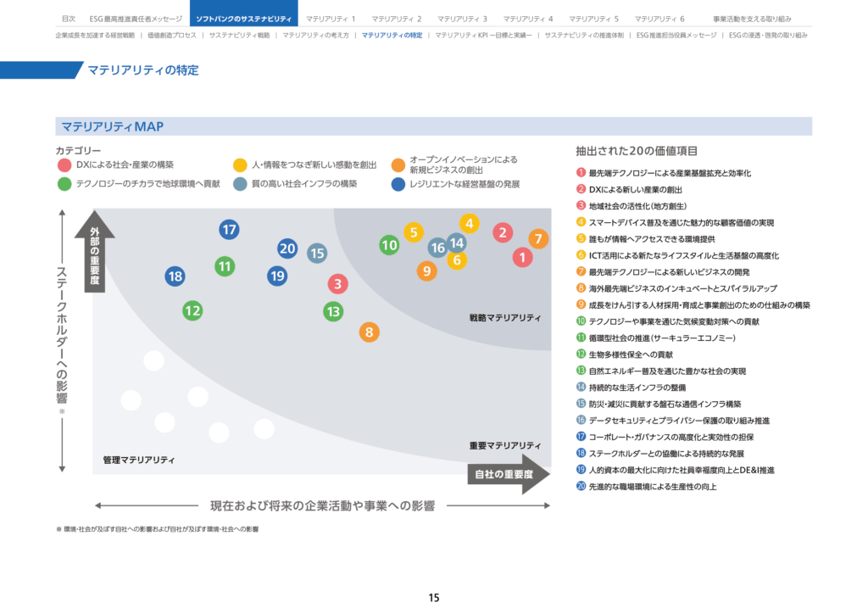Open the 事業活動を支える取り組み tab
This screenshot has width=868, height=614.
752,19
